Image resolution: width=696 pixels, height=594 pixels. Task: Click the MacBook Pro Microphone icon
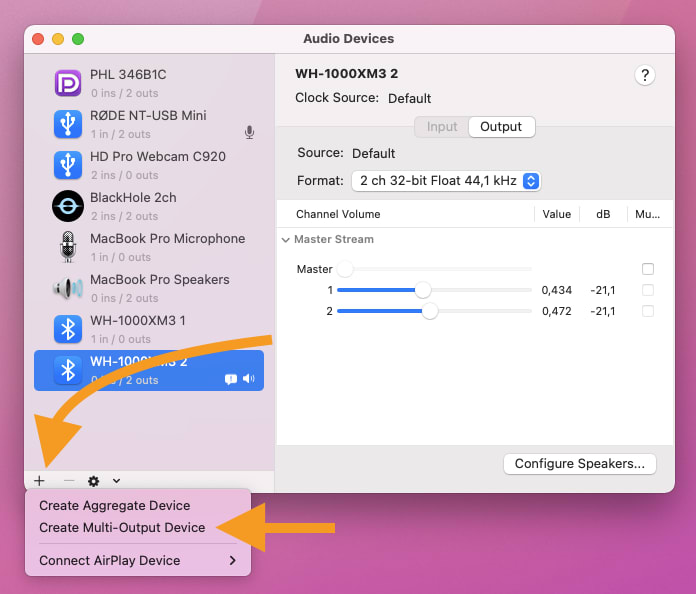coord(67,247)
